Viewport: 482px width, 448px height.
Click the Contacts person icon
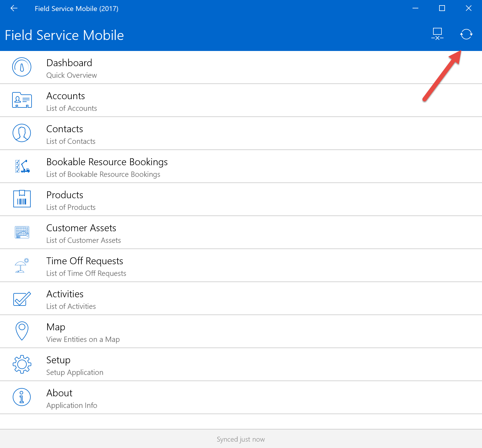(x=22, y=133)
